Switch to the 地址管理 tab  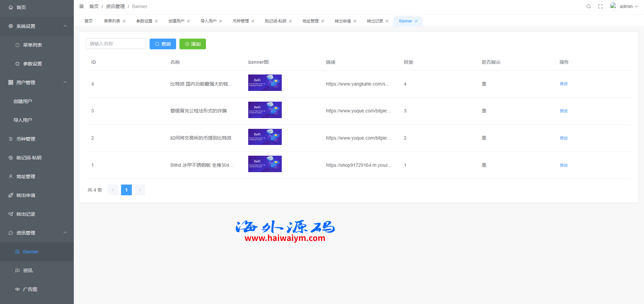pyautogui.click(x=310, y=21)
